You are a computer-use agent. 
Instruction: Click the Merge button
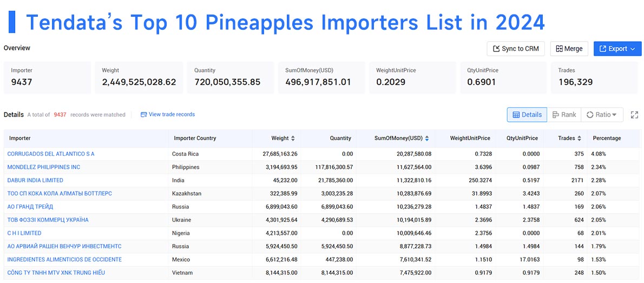pos(569,49)
